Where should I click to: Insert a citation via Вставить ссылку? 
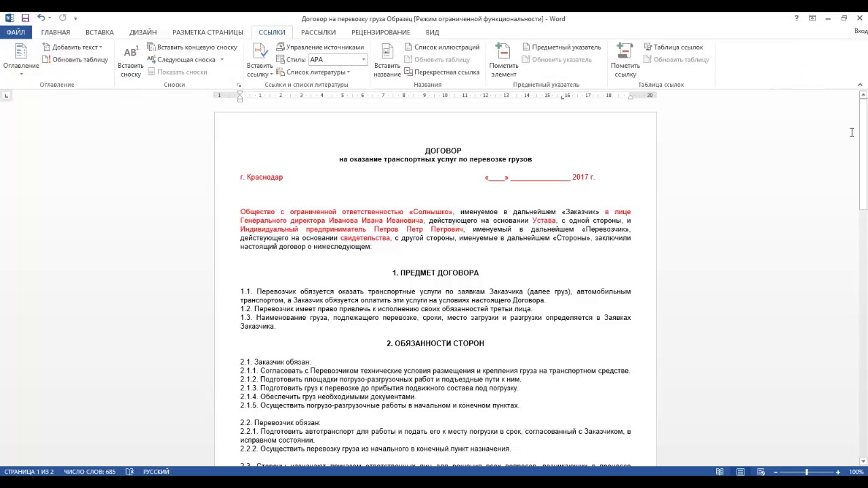click(x=259, y=61)
